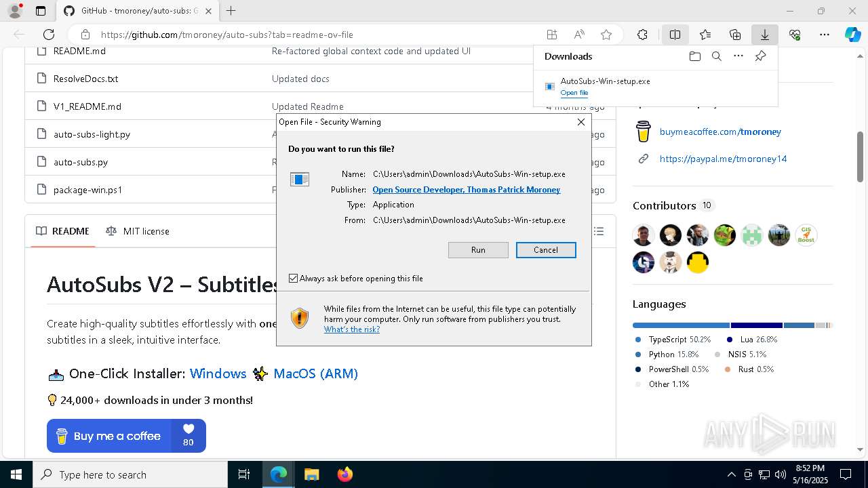This screenshot has width=868, height=488.
Task: Pin the Downloads panel
Action: pos(760,56)
